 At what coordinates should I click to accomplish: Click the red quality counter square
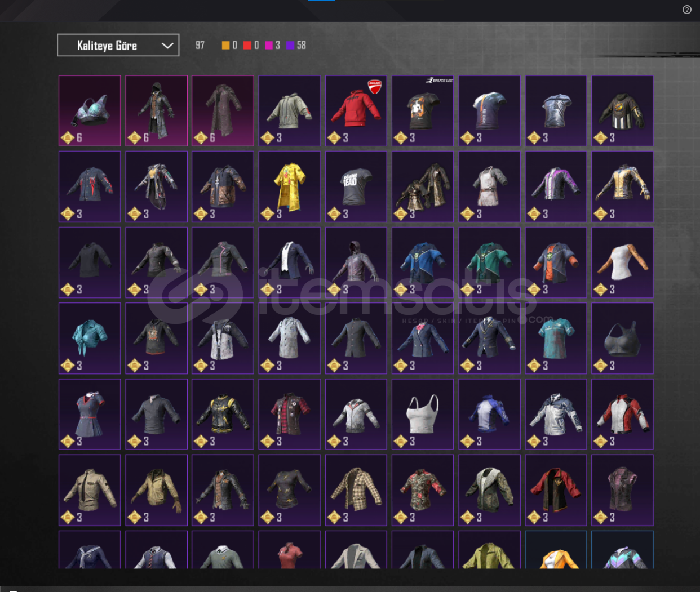(247, 45)
